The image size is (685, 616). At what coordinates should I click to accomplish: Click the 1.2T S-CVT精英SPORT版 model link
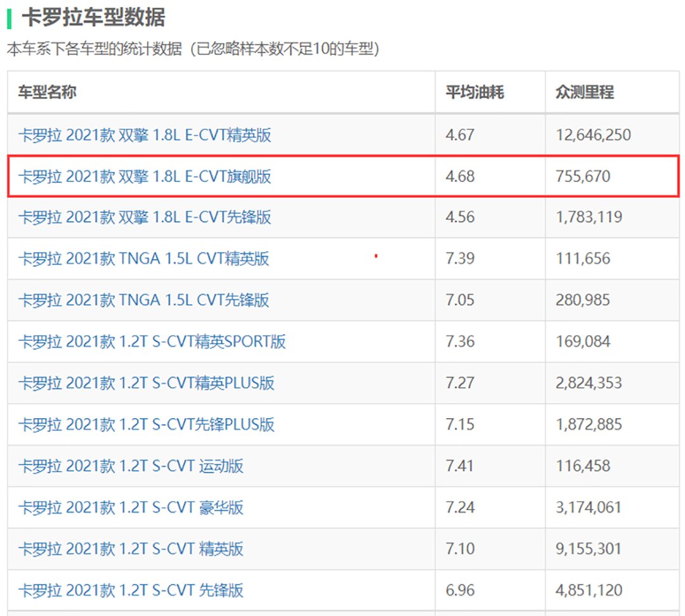coord(152,342)
